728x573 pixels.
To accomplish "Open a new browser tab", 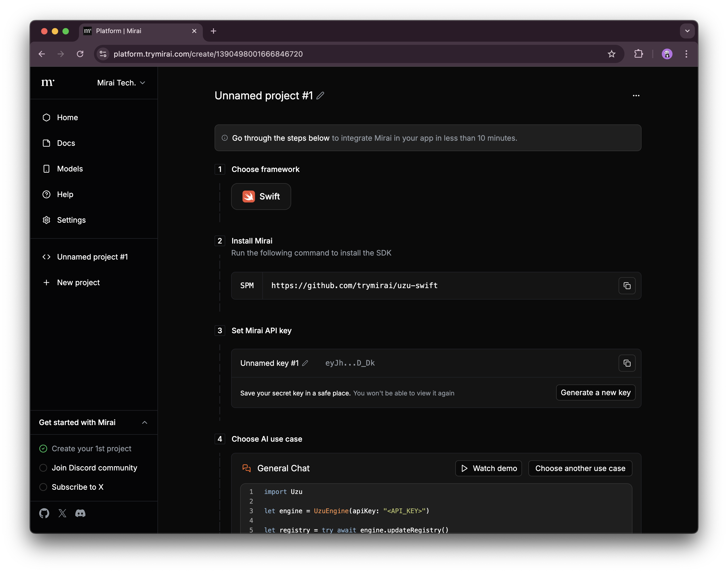I will tap(213, 31).
